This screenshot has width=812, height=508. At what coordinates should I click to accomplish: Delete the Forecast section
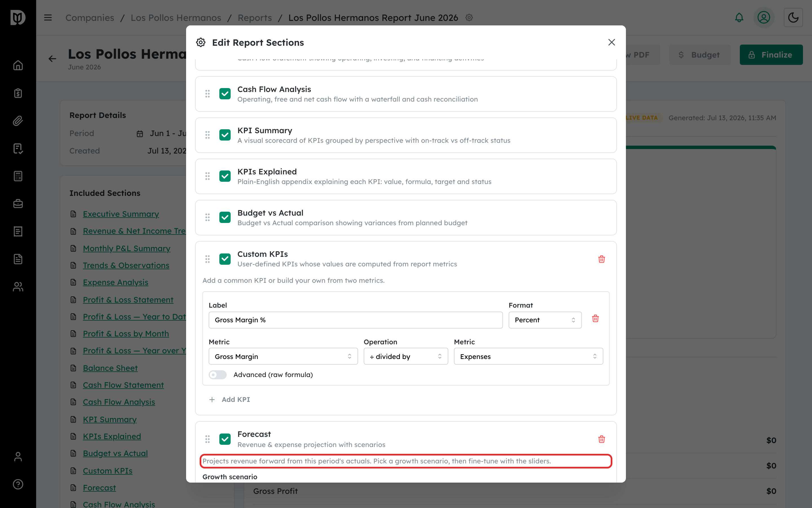(x=602, y=439)
